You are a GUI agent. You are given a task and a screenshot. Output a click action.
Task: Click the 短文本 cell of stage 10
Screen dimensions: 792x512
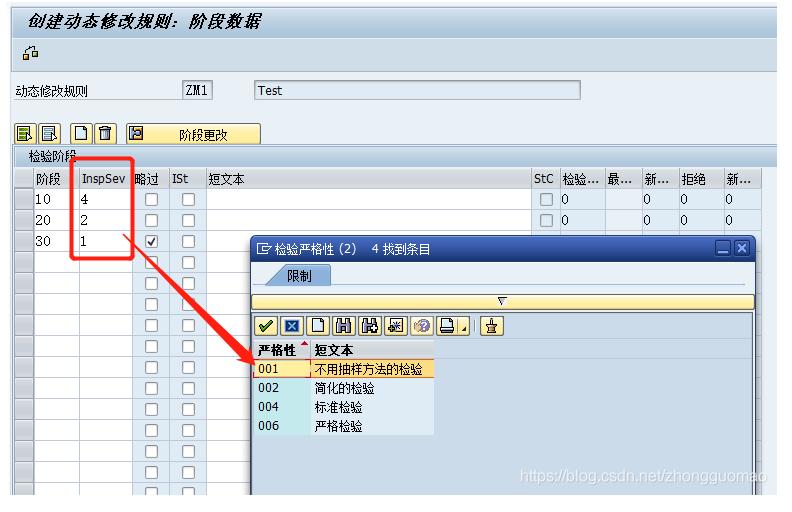coord(369,199)
